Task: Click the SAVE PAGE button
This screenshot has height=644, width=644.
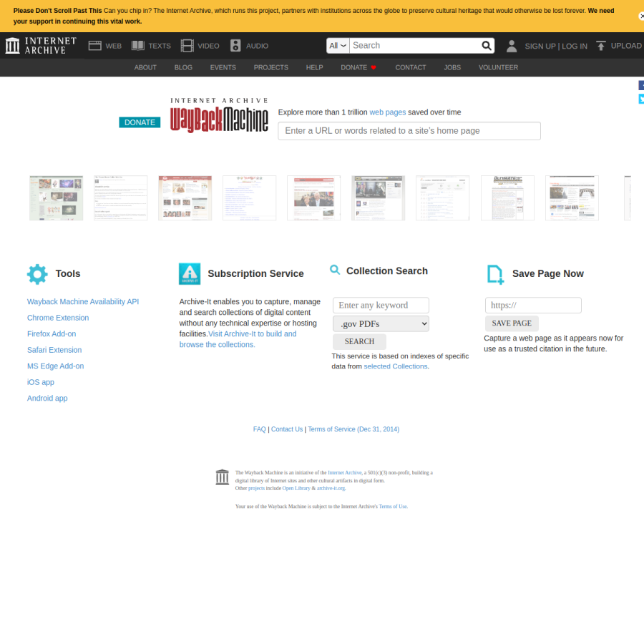Action: click(x=512, y=323)
